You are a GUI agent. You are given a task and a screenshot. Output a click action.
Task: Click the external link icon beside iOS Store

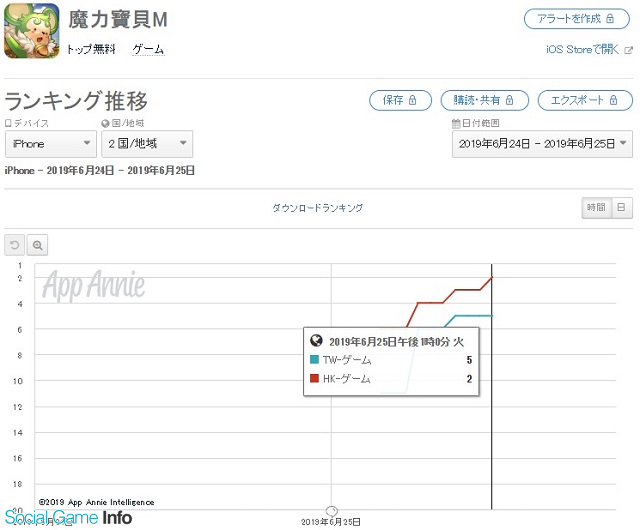point(629,50)
